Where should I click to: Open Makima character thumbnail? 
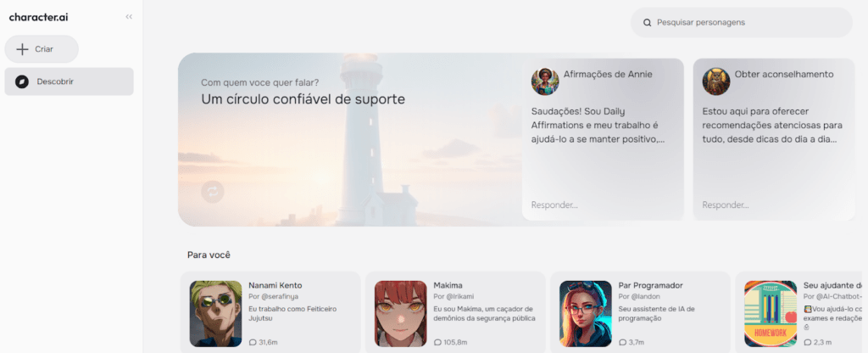point(401,314)
